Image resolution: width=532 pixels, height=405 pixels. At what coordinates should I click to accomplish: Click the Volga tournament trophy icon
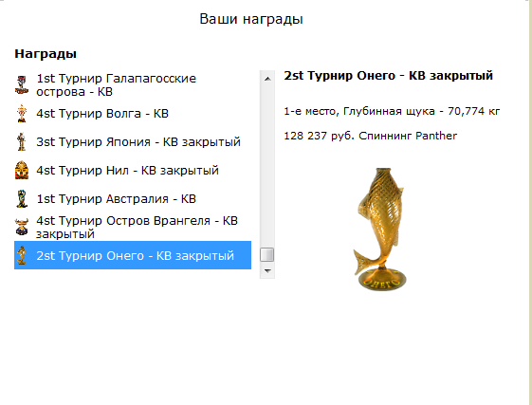22,114
